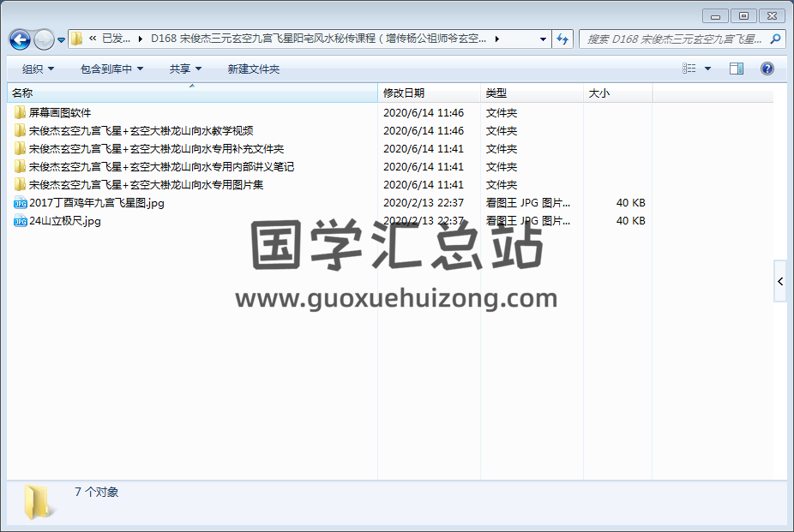Viewport: 794px width, 532px height.
Task: Click folder icon of 向水专用内部讲义笔记 row
Action: click(x=20, y=166)
